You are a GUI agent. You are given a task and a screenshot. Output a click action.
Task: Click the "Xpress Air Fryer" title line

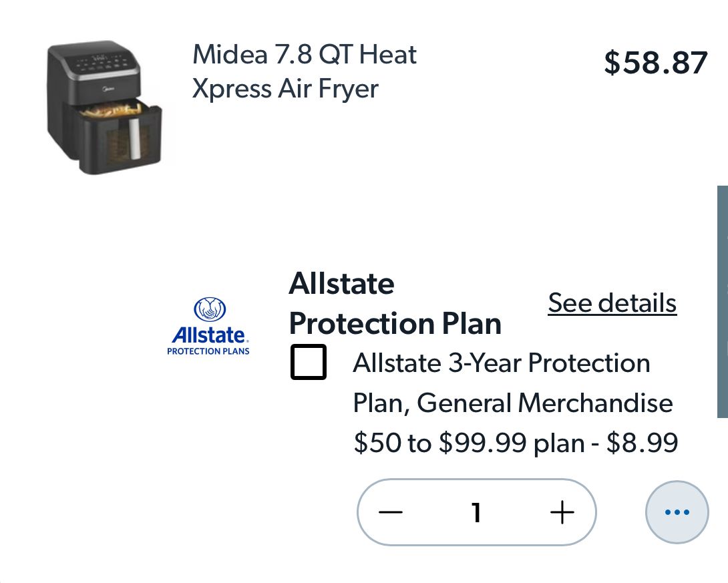pos(285,89)
